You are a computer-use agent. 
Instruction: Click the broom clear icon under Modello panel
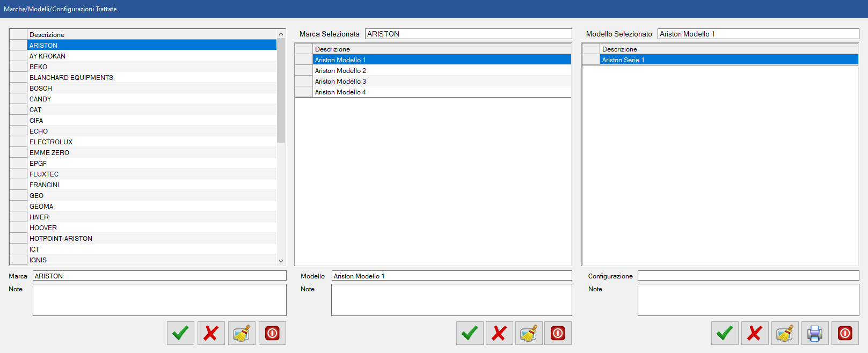pyautogui.click(x=529, y=333)
